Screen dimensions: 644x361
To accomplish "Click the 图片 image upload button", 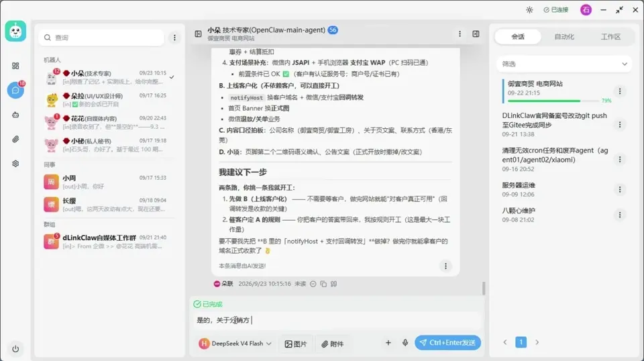I will click(296, 344).
